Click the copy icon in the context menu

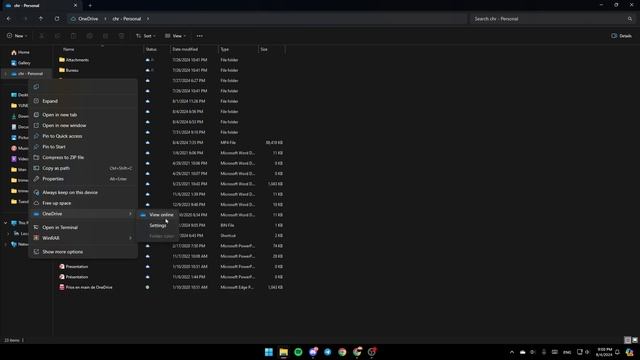36,87
